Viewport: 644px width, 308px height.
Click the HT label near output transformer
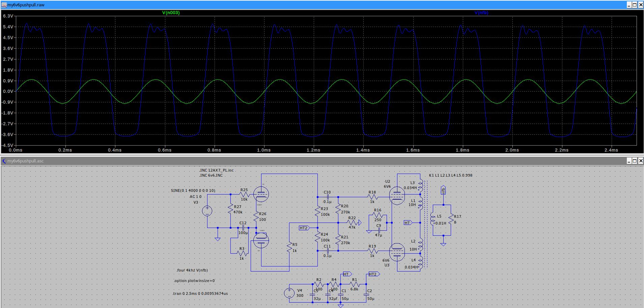tap(408, 223)
